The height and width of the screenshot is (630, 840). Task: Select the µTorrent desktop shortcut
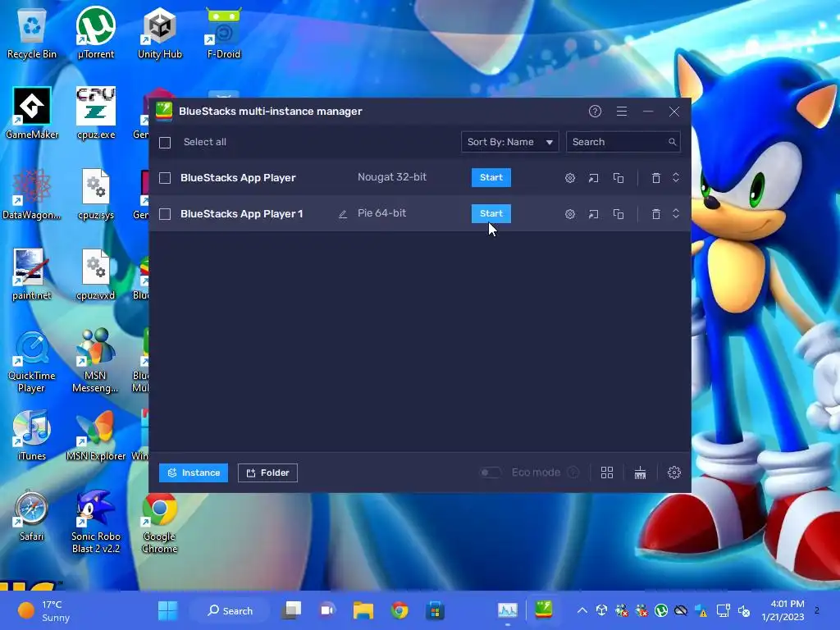tap(96, 33)
